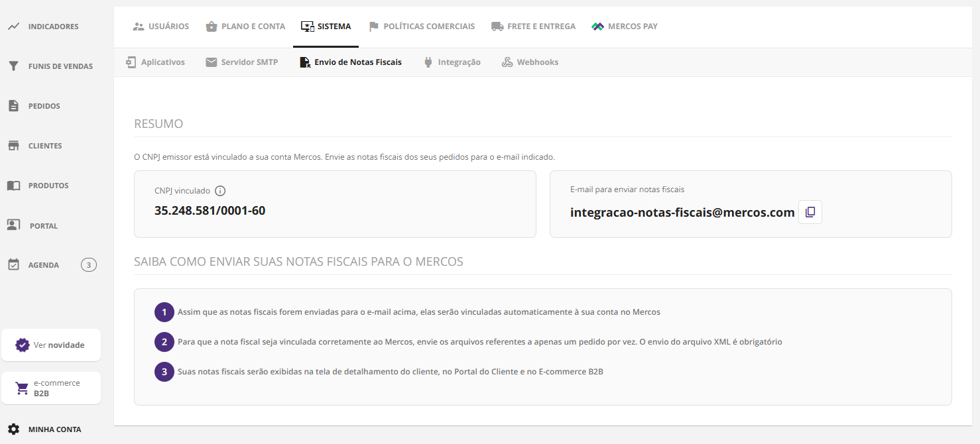
Task: Click the Minha Conta gear icon
Action: (x=13, y=429)
